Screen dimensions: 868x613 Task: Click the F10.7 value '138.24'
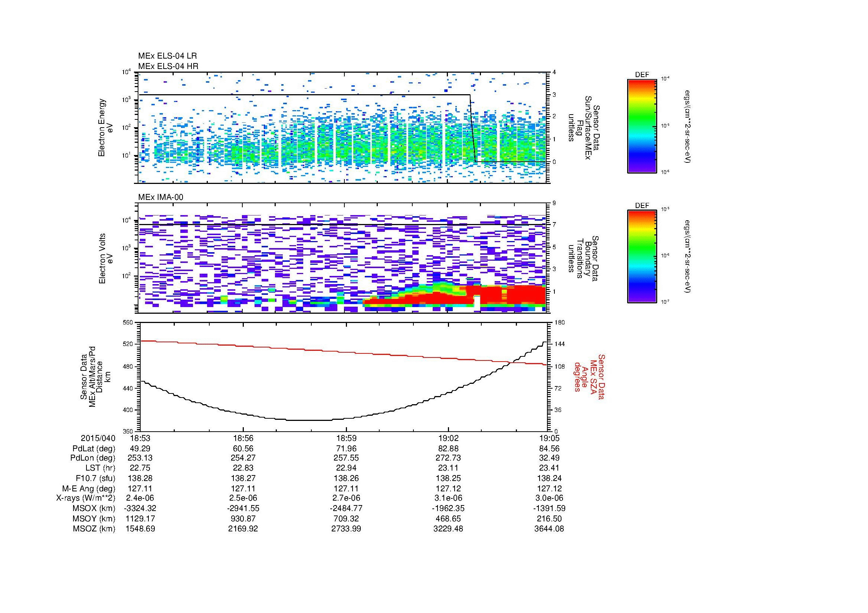coord(549,478)
